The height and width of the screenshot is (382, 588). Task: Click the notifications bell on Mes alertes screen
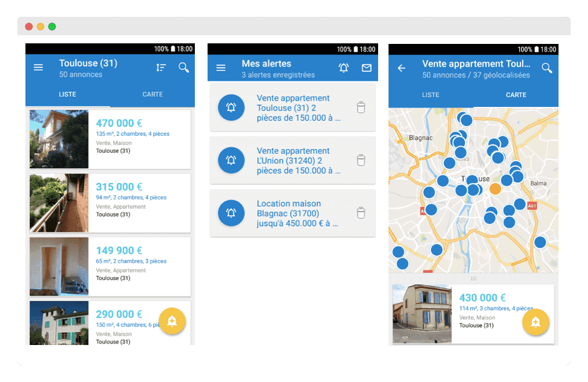pyautogui.click(x=343, y=68)
